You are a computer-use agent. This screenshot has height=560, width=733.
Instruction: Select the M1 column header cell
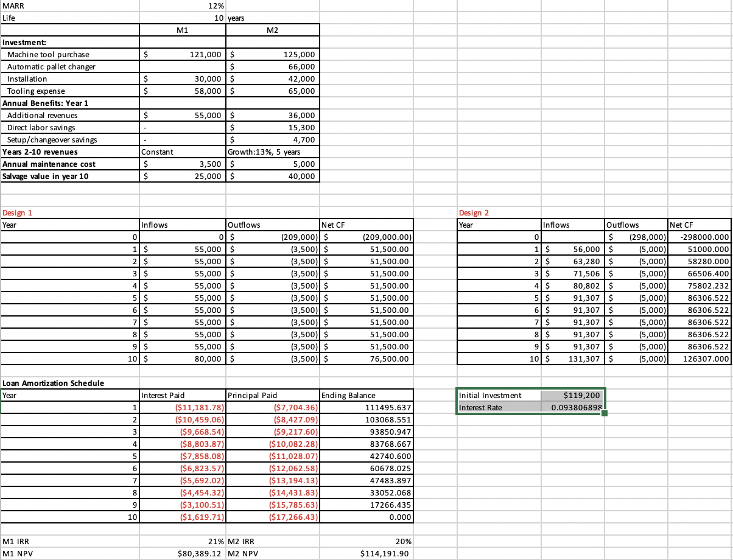pyautogui.click(x=183, y=30)
